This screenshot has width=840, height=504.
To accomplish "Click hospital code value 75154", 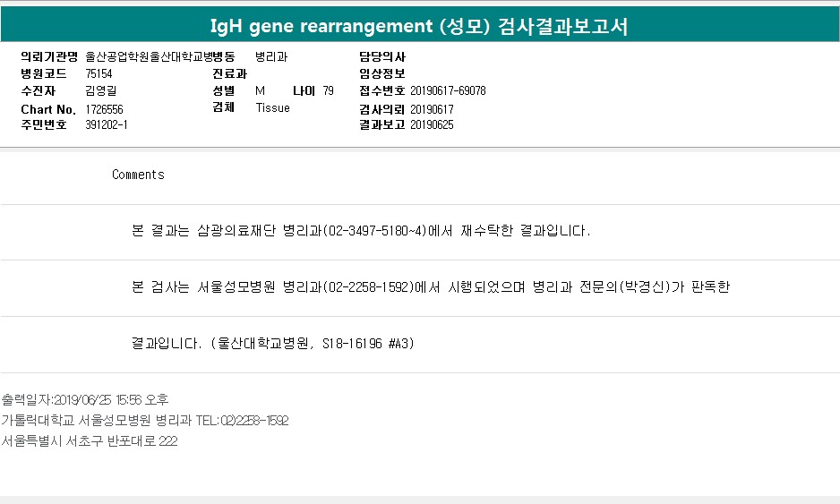I will [99, 73].
